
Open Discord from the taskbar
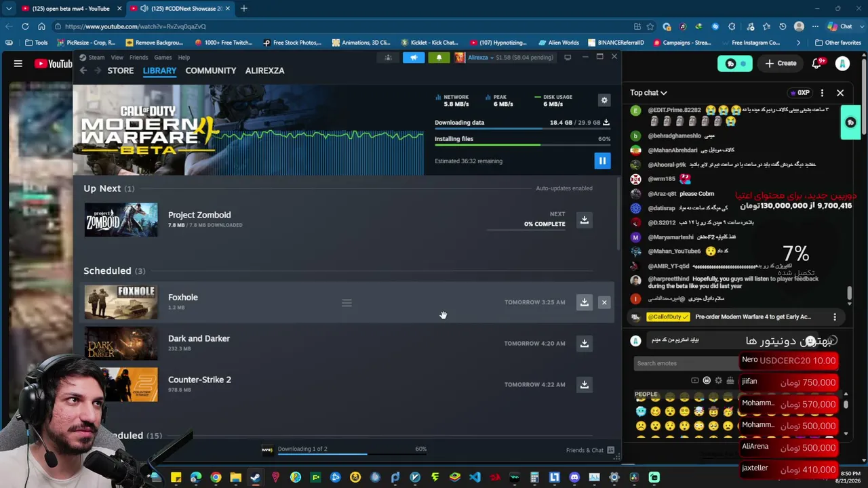coord(574,477)
